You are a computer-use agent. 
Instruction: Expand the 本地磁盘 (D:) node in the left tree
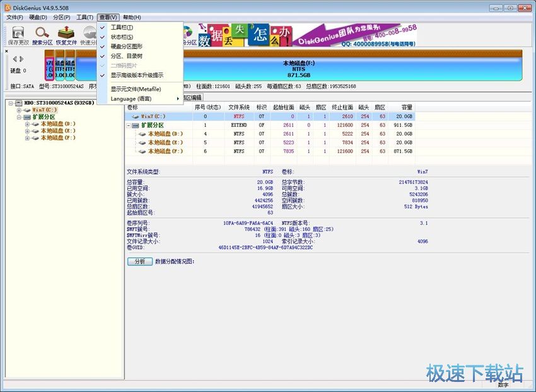point(27,124)
